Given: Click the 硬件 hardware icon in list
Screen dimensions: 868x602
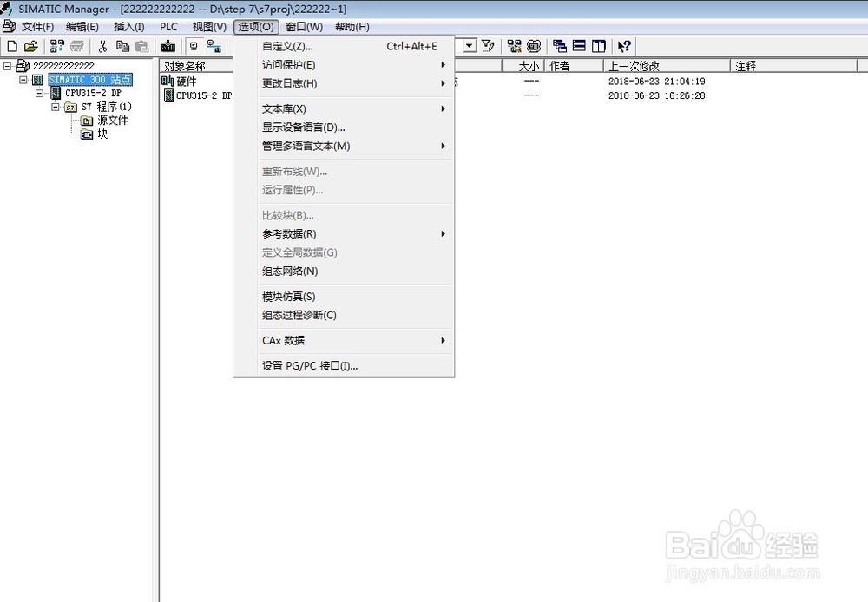Looking at the screenshot, I should [x=168, y=81].
